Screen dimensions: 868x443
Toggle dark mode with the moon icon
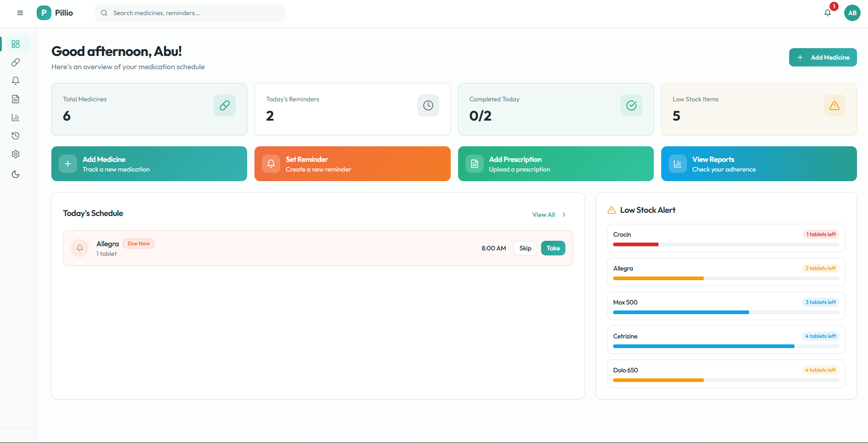point(16,174)
